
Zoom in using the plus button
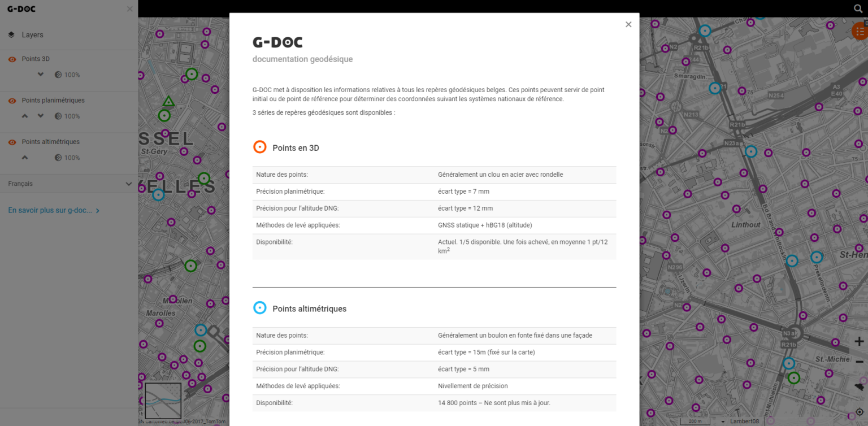(x=860, y=342)
